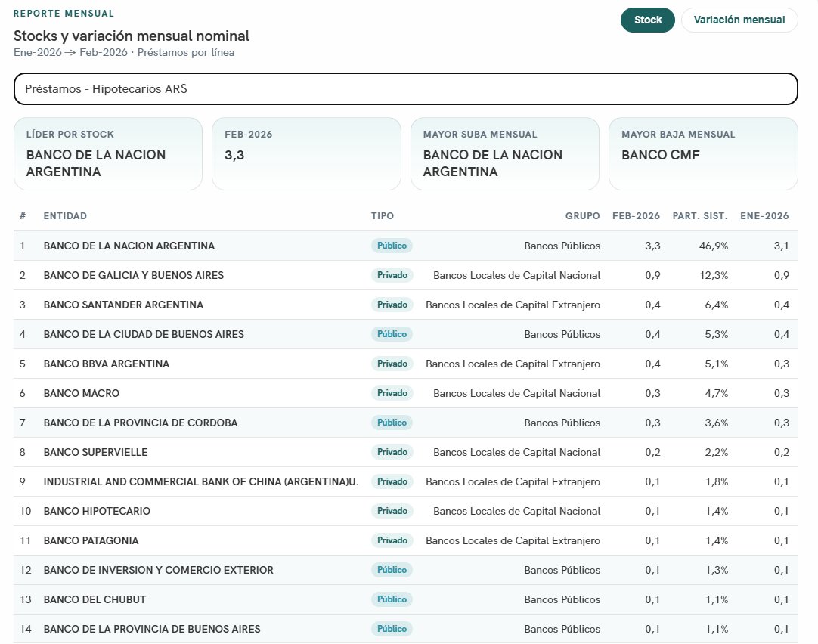Click 1,8% share for ICBC row
The width and height of the screenshot is (818, 644).
[x=717, y=481]
